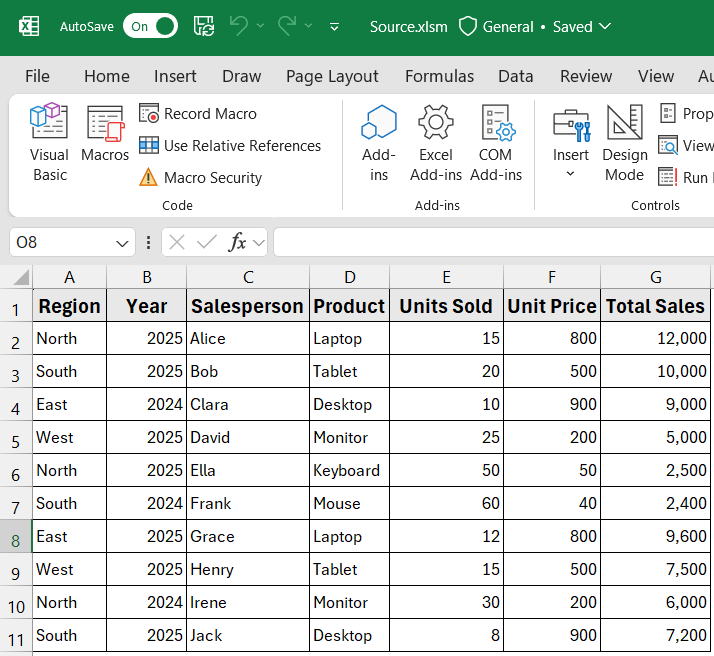Click the Save icon in title bar

(x=204, y=27)
